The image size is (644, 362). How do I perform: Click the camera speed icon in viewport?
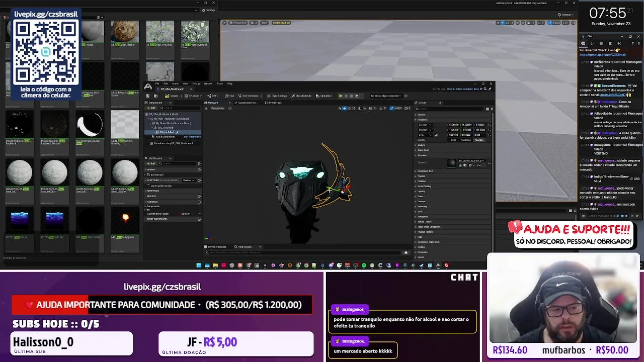tap(407, 108)
